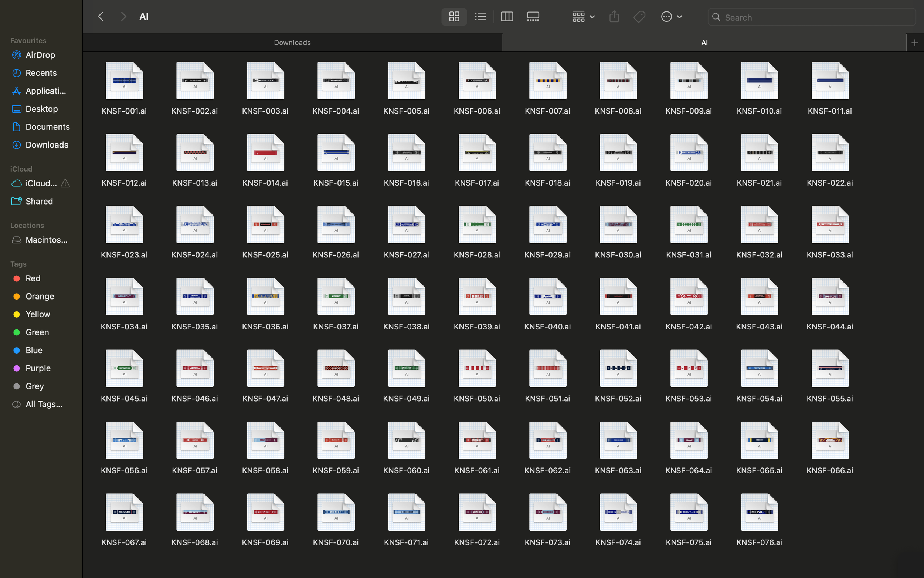Select Desktop in the sidebar
Screen dimensions: 924x578
point(42,109)
